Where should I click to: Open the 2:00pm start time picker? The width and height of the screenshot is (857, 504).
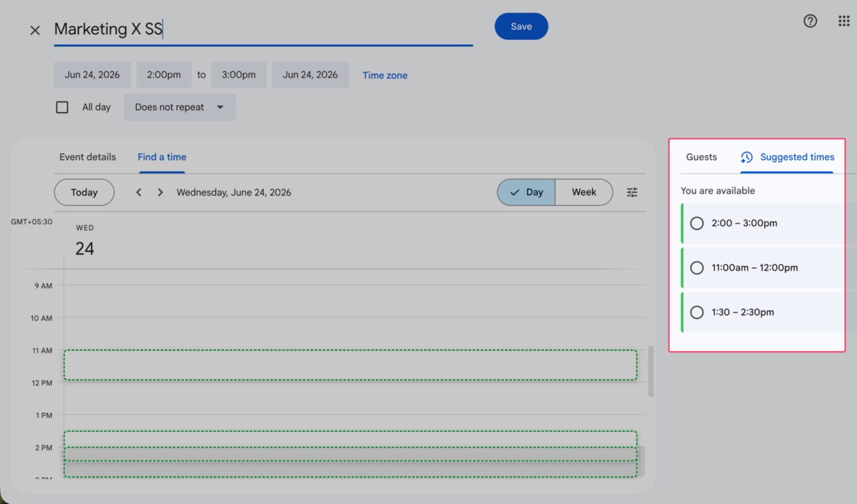pos(164,75)
